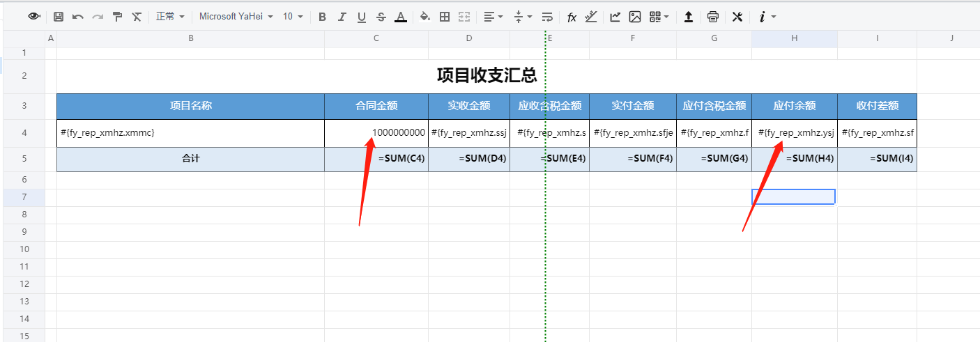
Task: Click the merge cells icon
Action: tap(464, 17)
